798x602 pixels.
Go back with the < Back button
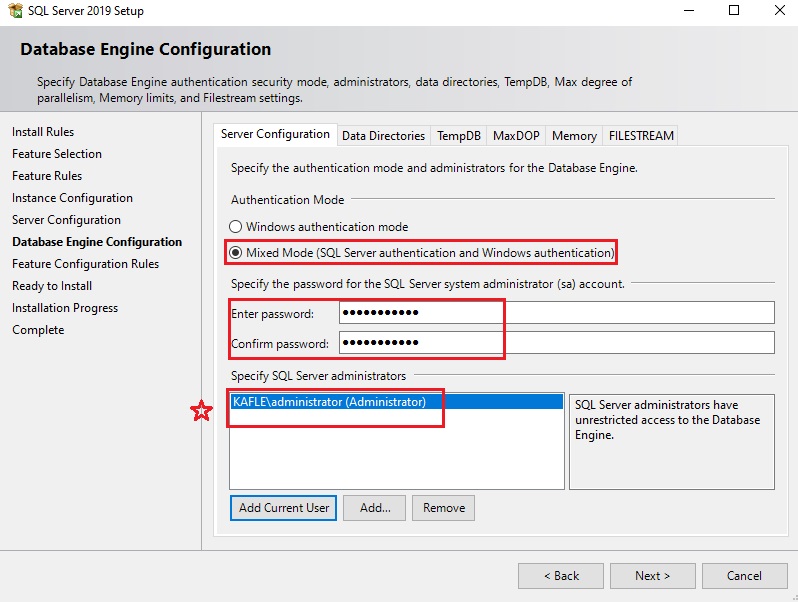(561, 576)
